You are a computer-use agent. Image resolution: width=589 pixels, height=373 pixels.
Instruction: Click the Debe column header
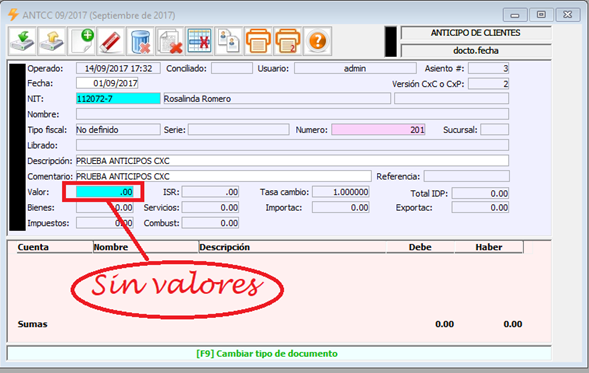pyautogui.click(x=420, y=247)
